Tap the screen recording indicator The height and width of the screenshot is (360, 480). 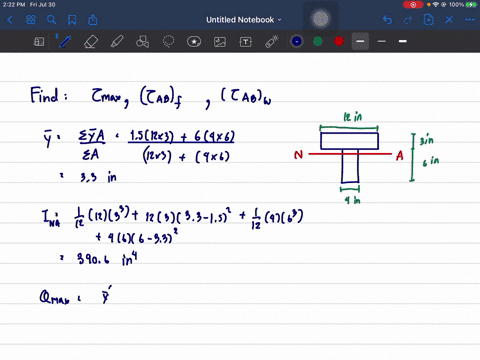tap(413, 5)
